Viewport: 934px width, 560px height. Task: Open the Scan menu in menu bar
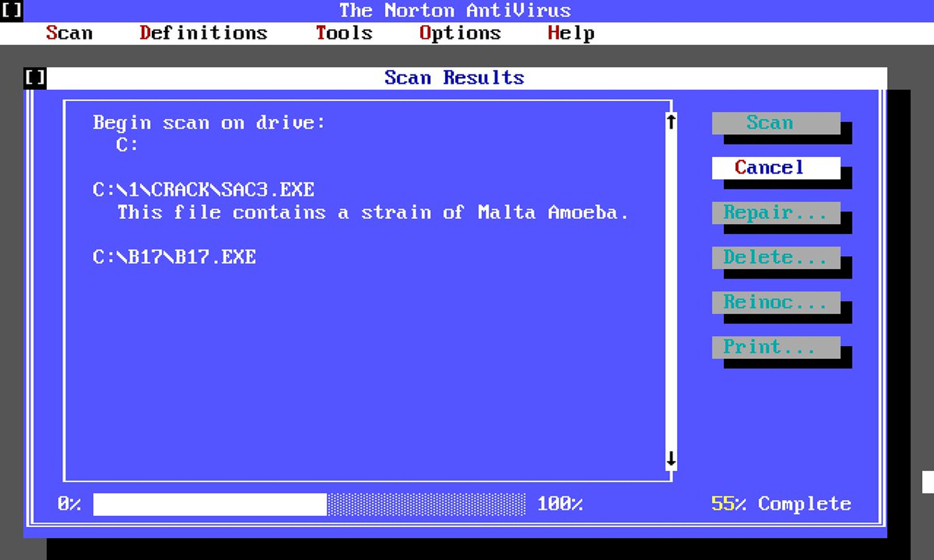click(x=69, y=33)
